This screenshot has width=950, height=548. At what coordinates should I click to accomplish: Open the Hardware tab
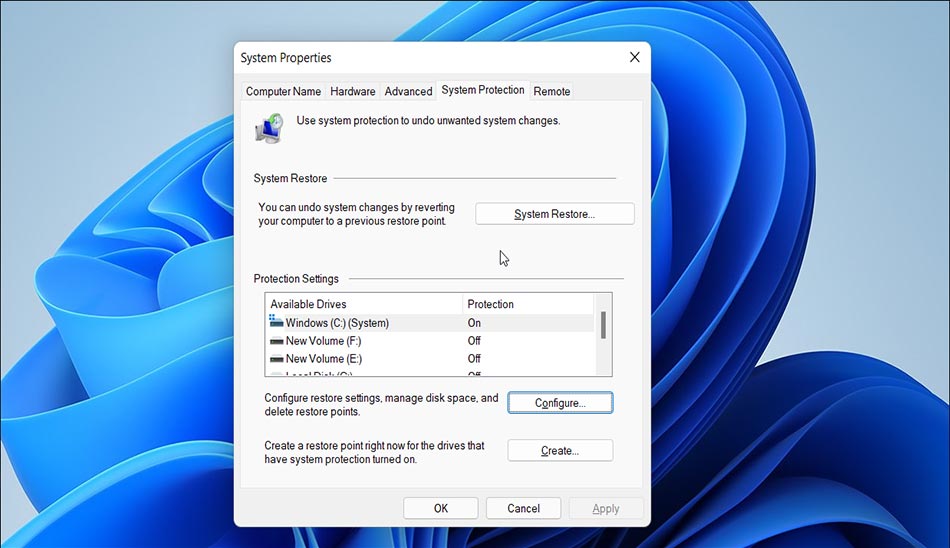pos(353,91)
